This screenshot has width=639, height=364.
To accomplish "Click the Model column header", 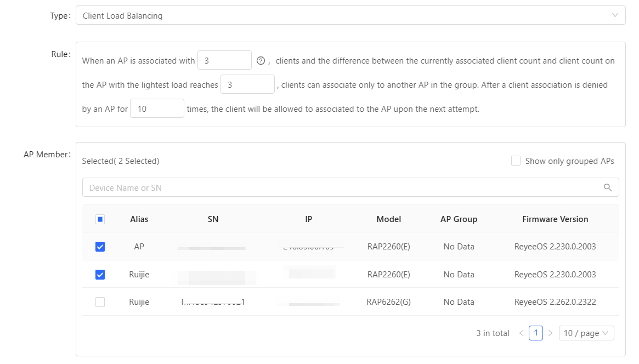I will point(388,219).
